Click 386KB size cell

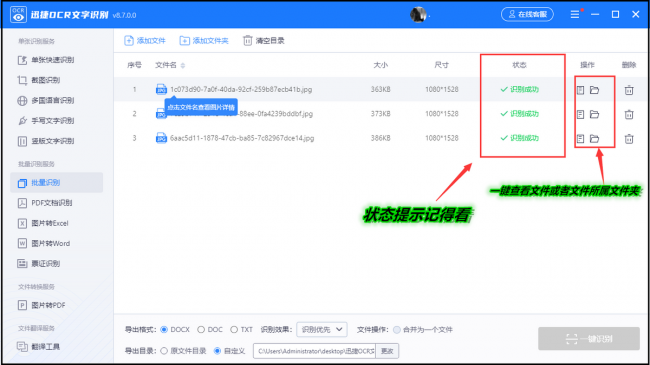(381, 138)
